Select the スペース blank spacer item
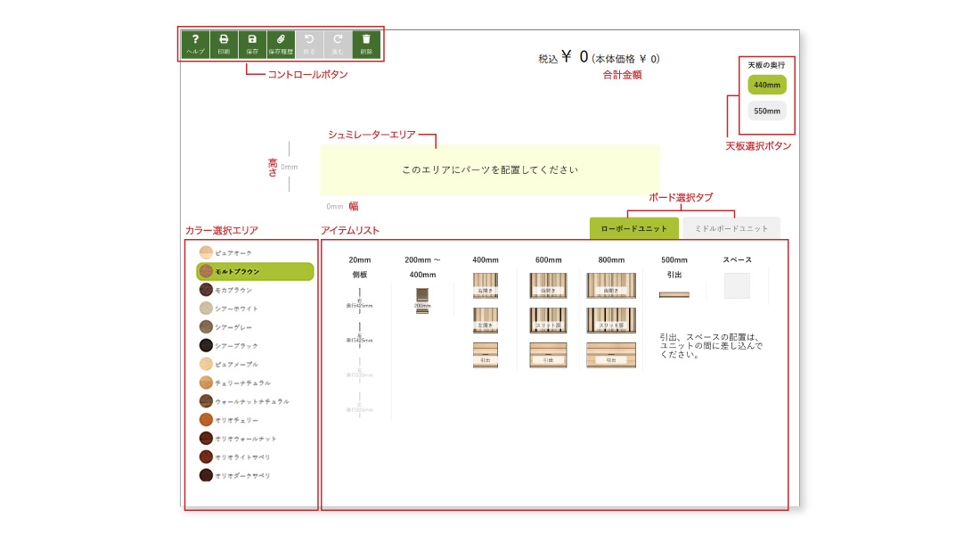Viewport: 980px width, 535px height. 737,286
